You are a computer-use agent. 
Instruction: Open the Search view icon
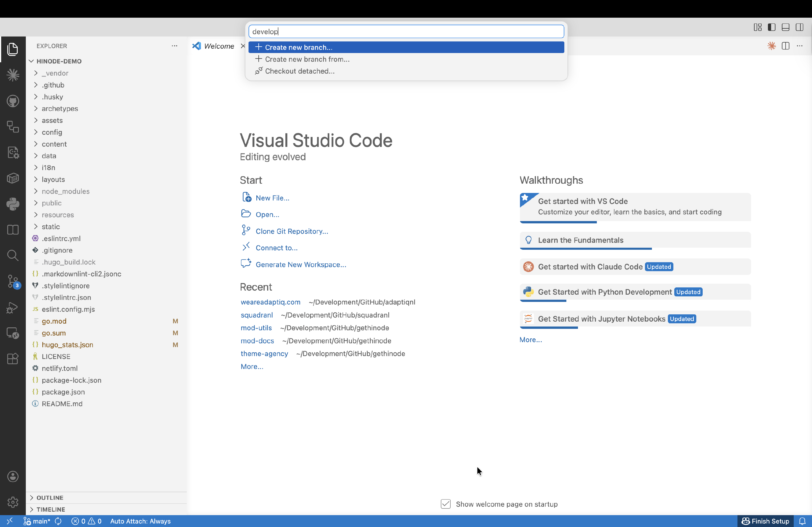pyautogui.click(x=13, y=255)
